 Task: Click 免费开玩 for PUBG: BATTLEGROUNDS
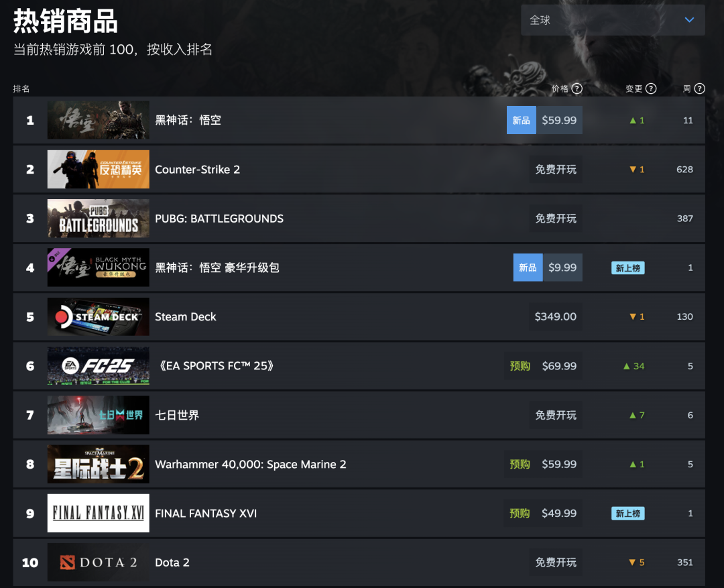[x=556, y=219]
